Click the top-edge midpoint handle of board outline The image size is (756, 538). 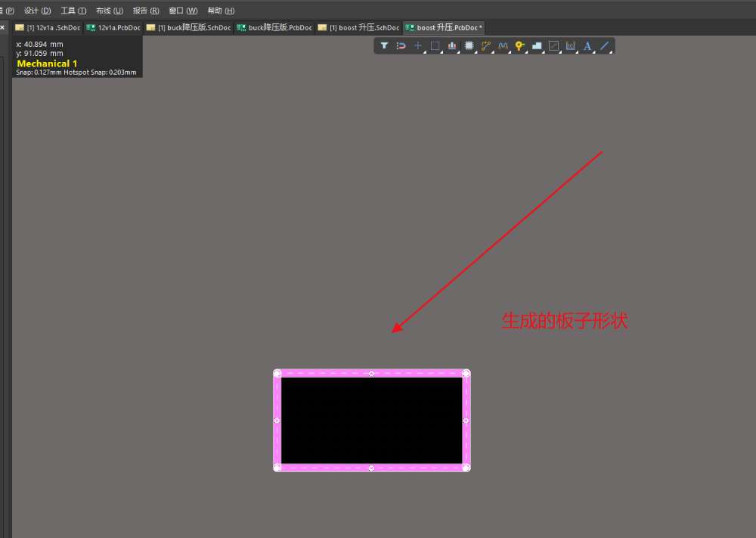pos(371,374)
